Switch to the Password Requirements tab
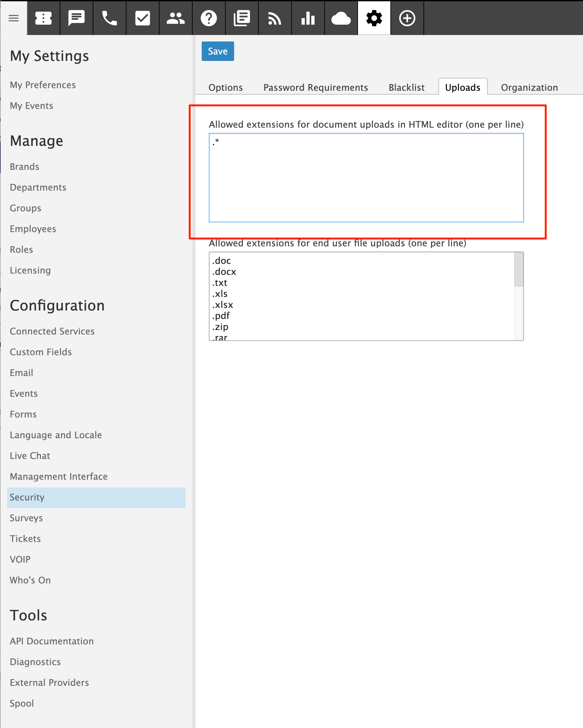 [315, 88]
